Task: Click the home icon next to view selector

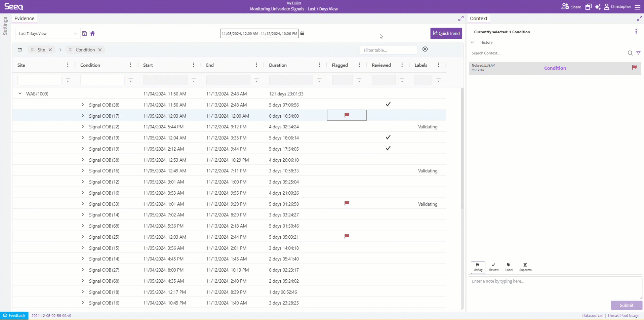Action: pyautogui.click(x=92, y=33)
